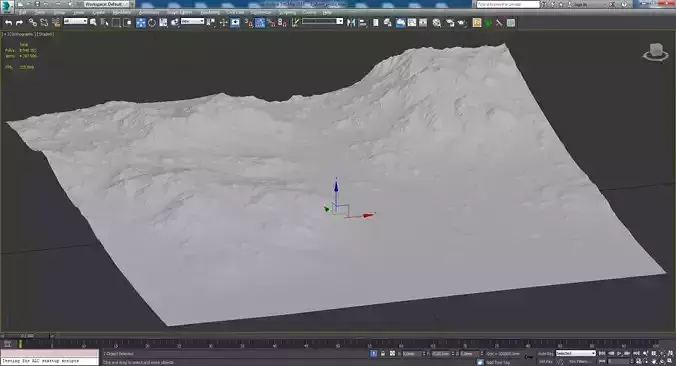
Task: Activate the Select and Uniform Scale tool
Action: pos(163,22)
